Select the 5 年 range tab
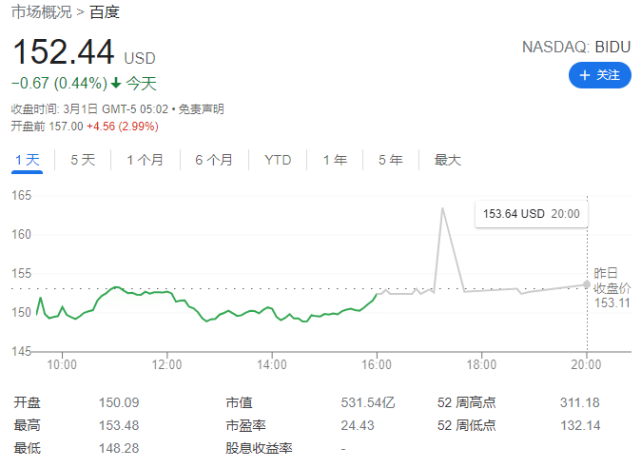The height and width of the screenshot is (468, 641). pos(390,160)
